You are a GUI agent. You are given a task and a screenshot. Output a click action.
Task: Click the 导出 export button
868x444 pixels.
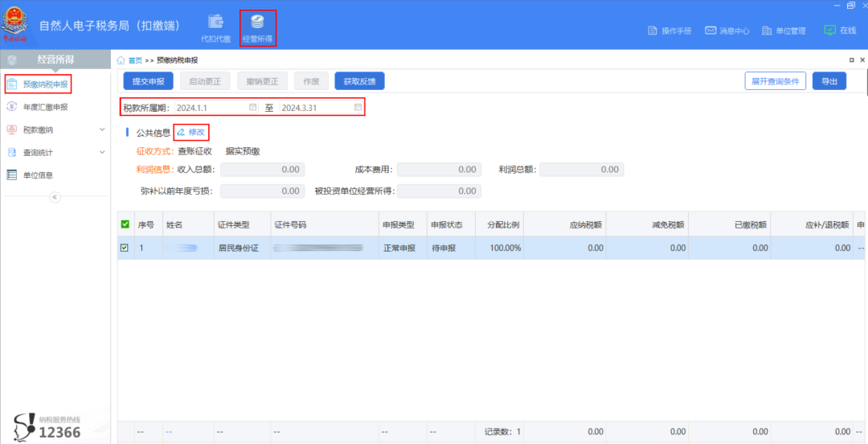[x=829, y=81]
